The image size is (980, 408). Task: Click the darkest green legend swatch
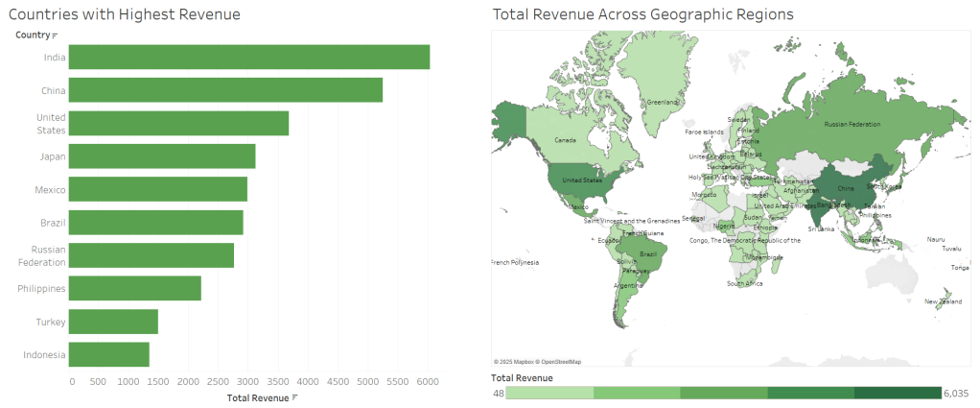coord(898,393)
